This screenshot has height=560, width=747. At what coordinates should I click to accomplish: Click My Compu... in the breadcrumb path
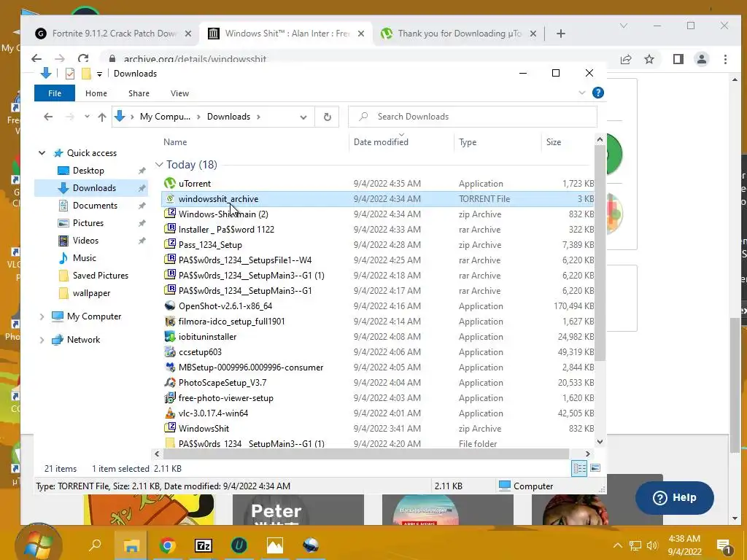click(x=165, y=117)
